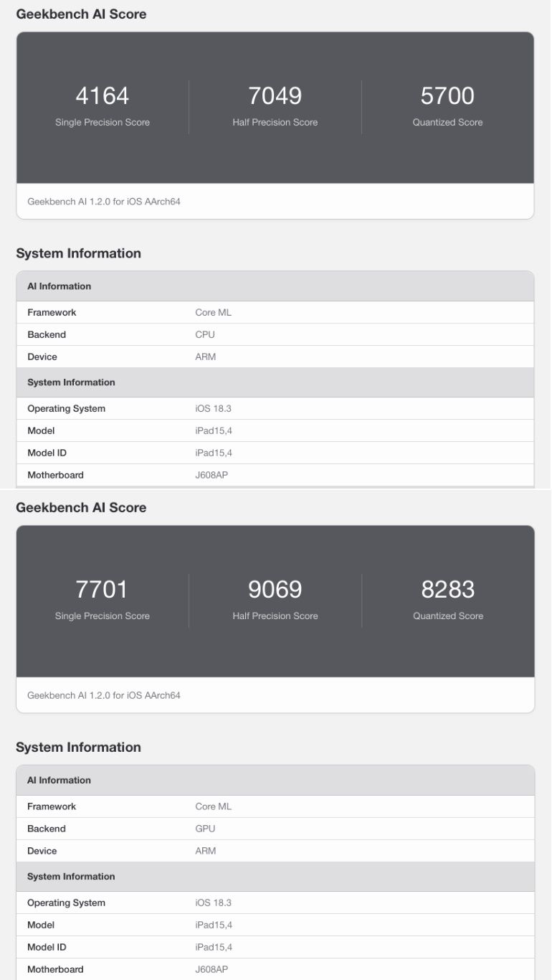This screenshot has height=980, width=552.
Task: Click 'iPad15,4' Model ID value in the GPU result
Action: coord(214,947)
